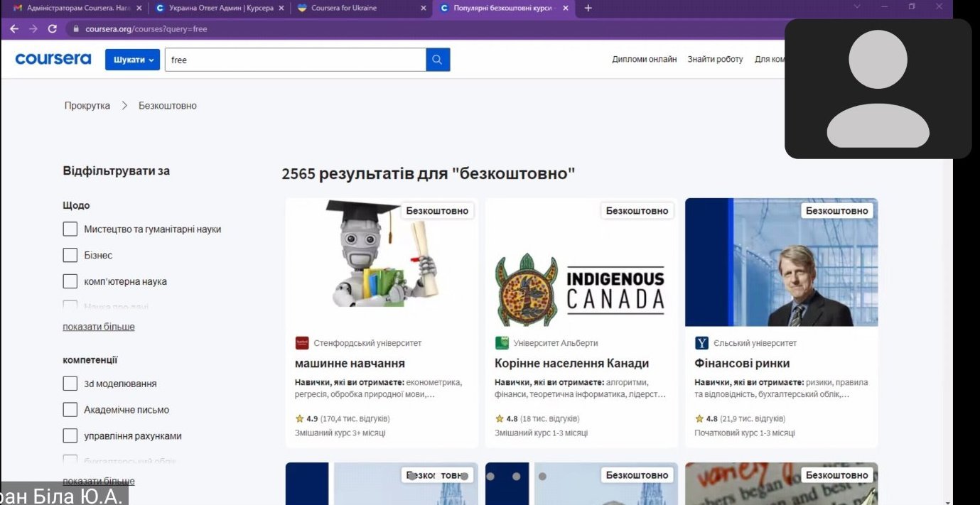Toggle the управління рахунками checkbox

70,436
